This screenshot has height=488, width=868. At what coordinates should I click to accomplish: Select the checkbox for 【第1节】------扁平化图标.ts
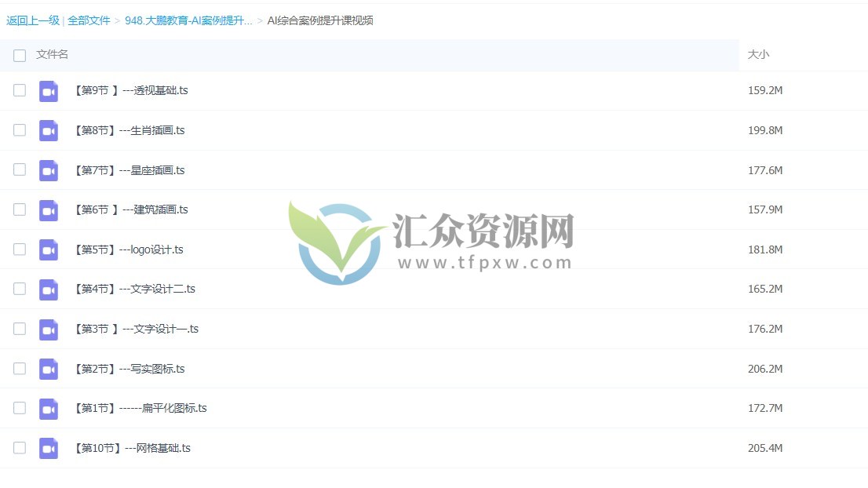[20, 408]
